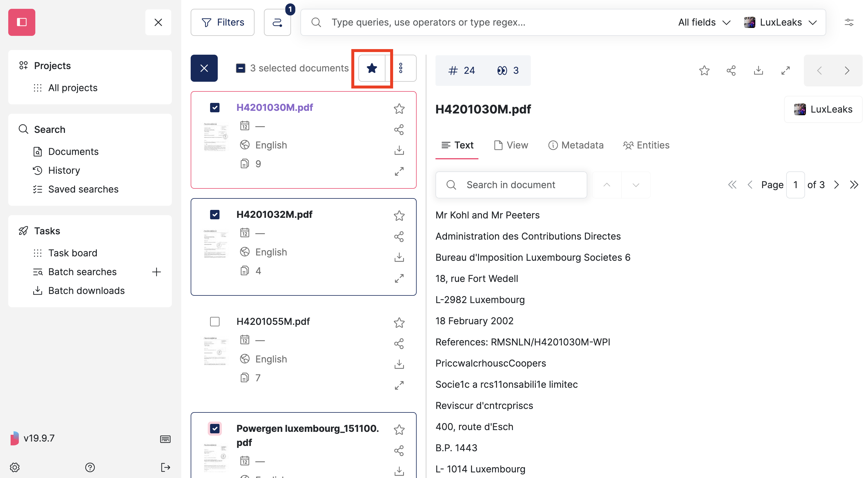Open the search breadcrumb button with badge
The image size is (868, 478).
point(277,23)
